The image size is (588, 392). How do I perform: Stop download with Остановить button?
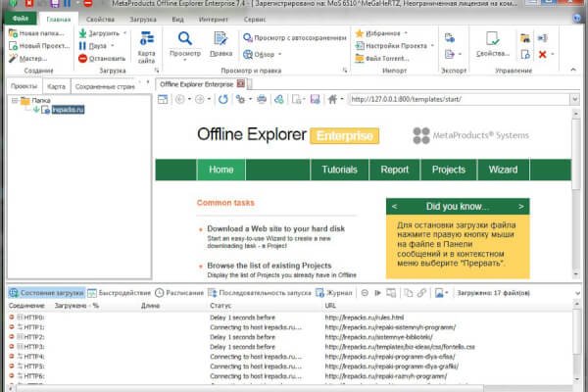tap(102, 58)
